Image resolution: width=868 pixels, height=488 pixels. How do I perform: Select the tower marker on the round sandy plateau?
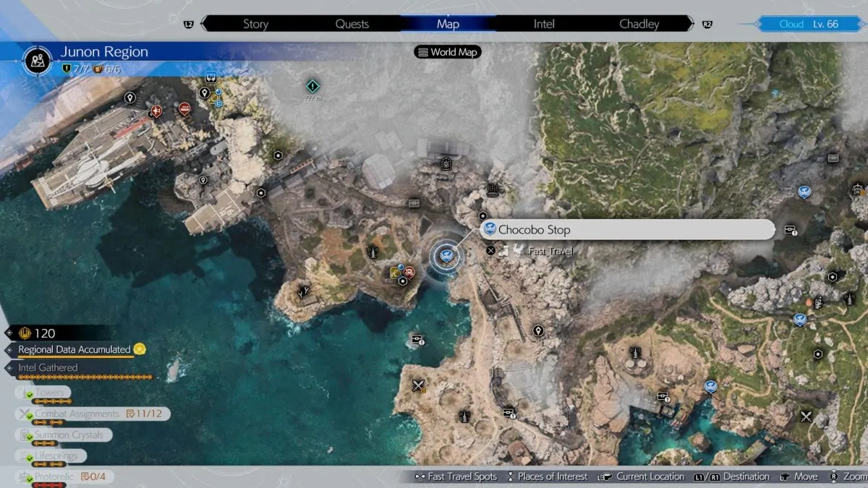pos(636,353)
